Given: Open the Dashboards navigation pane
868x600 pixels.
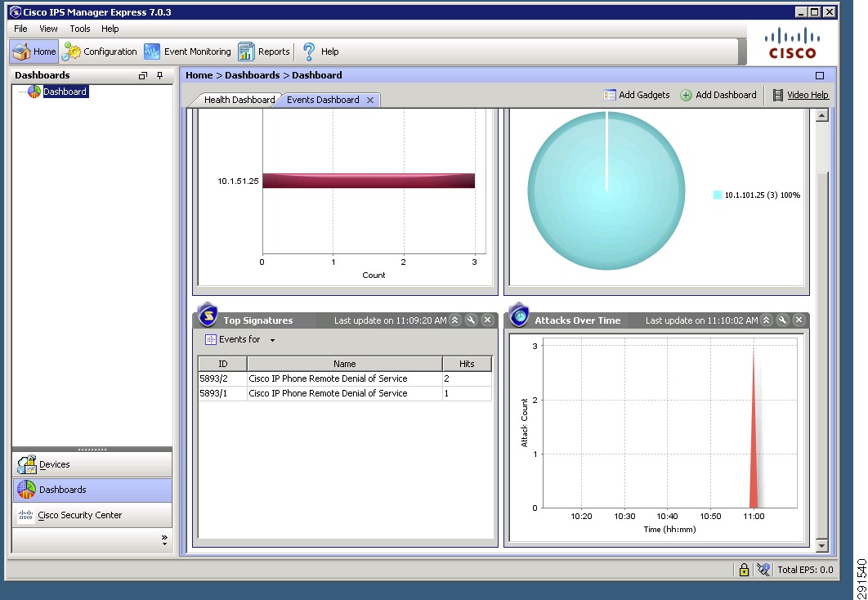Looking at the screenshot, I should pos(92,490).
